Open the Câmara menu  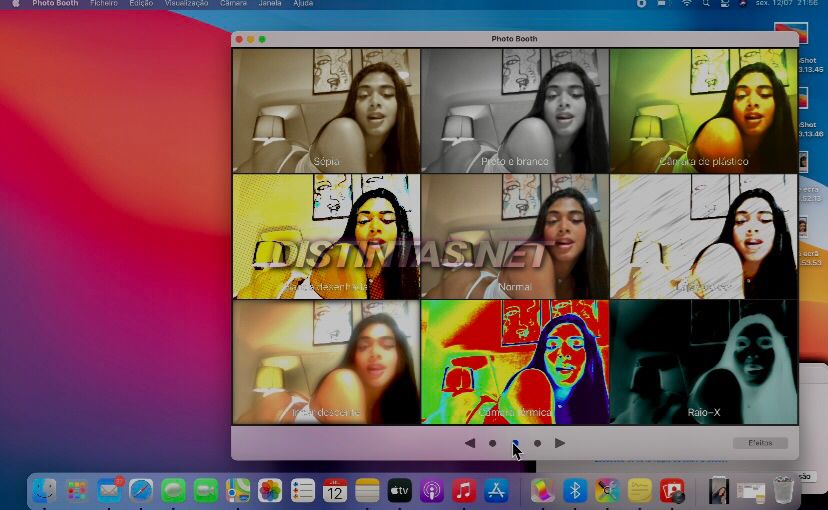click(233, 3)
